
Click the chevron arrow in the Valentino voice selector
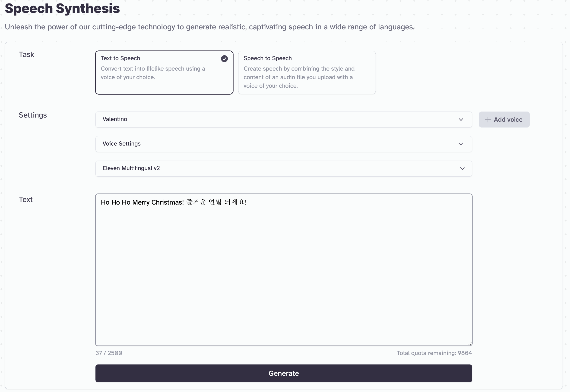(x=461, y=120)
